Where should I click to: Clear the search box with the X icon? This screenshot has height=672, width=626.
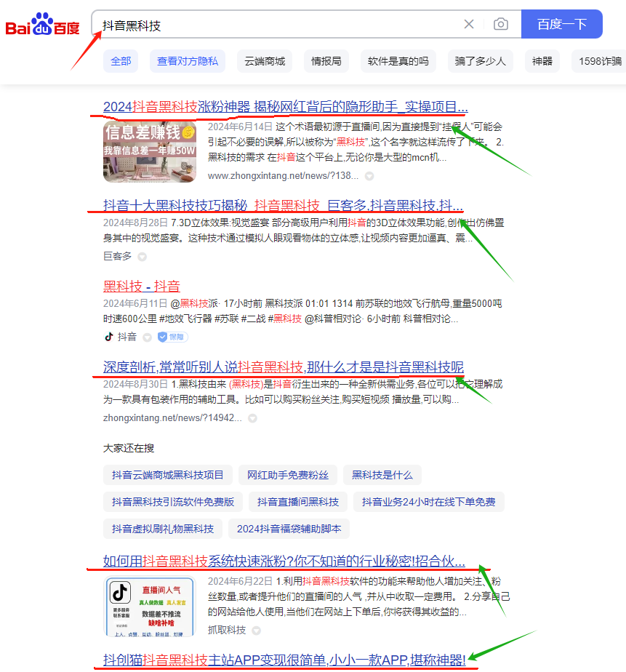point(469,25)
